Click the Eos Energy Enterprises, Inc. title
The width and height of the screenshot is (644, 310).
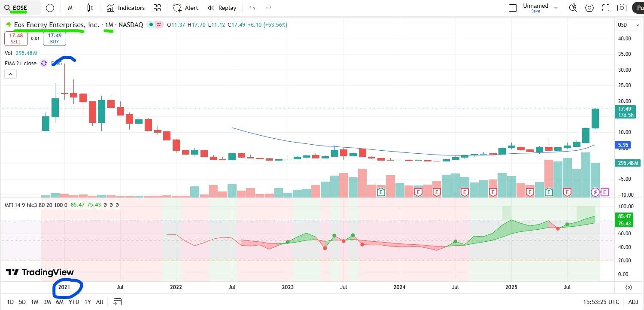(x=56, y=25)
